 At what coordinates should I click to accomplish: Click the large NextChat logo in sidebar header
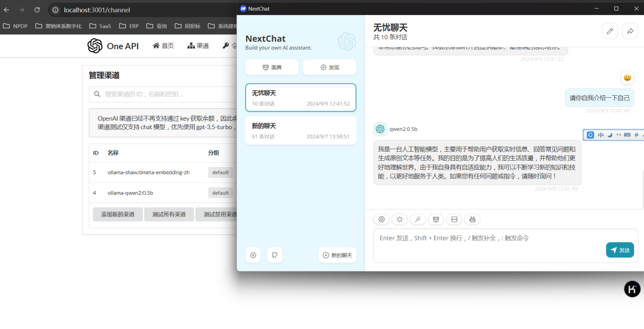(347, 41)
